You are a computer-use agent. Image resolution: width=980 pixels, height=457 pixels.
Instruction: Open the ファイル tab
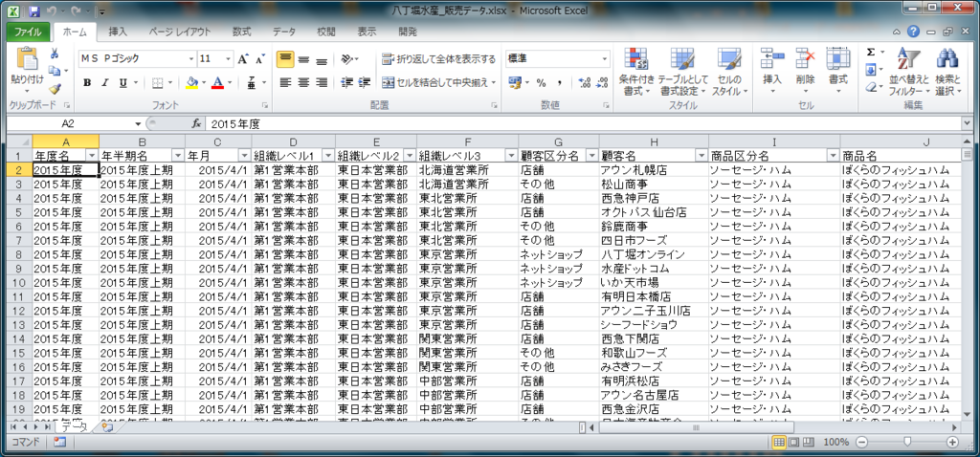click(28, 32)
